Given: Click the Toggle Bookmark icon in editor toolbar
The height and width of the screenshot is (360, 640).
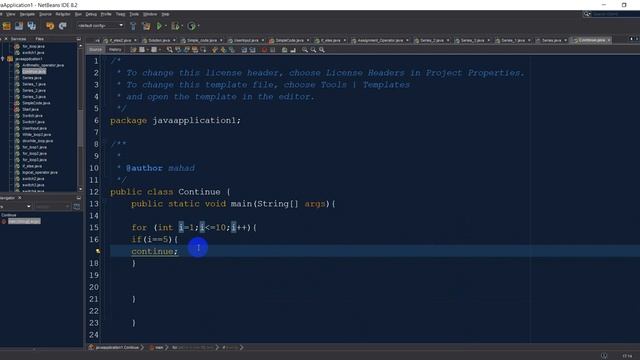Looking at the screenshot, I should coord(232,50).
